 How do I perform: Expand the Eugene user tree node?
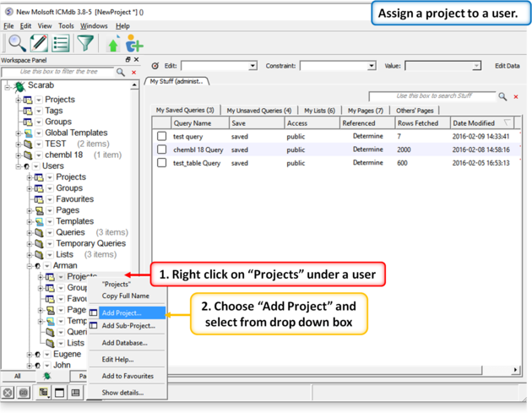click(x=30, y=355)
